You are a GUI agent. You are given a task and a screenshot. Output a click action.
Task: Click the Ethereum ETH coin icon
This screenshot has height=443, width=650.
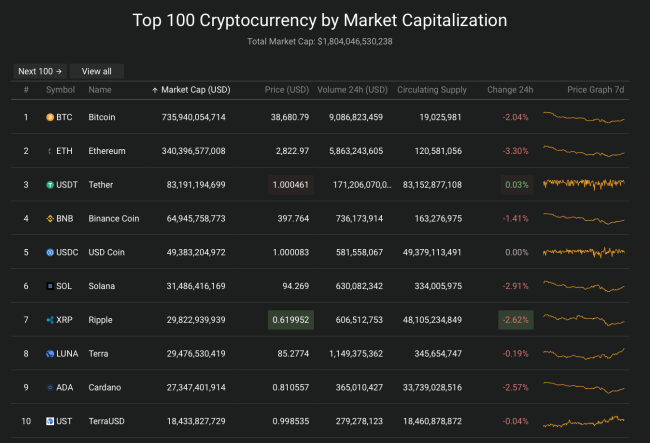point(50,151)
